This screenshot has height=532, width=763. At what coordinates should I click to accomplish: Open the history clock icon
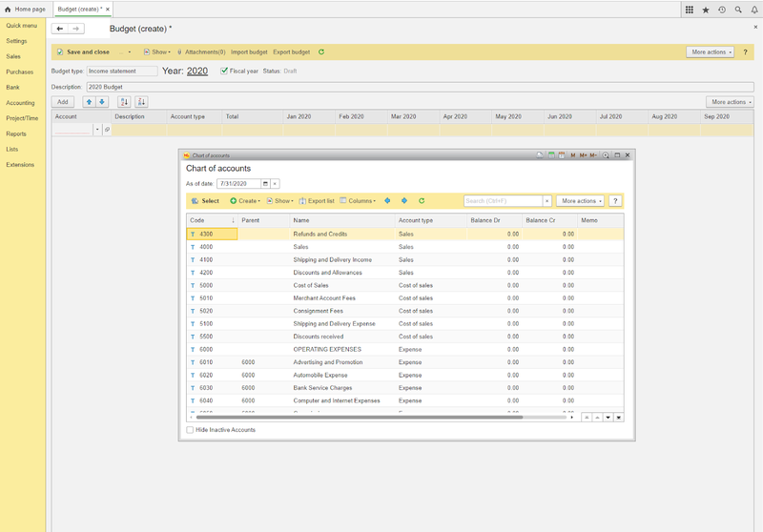point(722,9)
